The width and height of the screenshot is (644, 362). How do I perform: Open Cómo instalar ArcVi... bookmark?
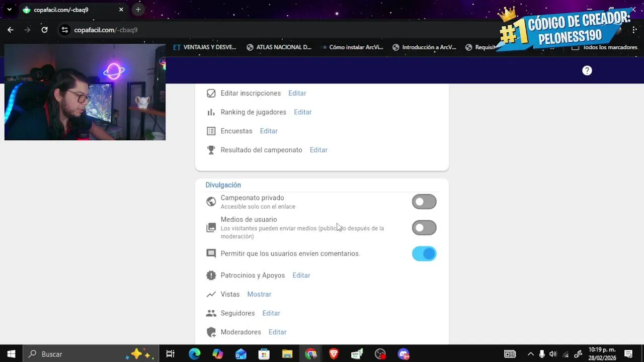tap(353, 47)
